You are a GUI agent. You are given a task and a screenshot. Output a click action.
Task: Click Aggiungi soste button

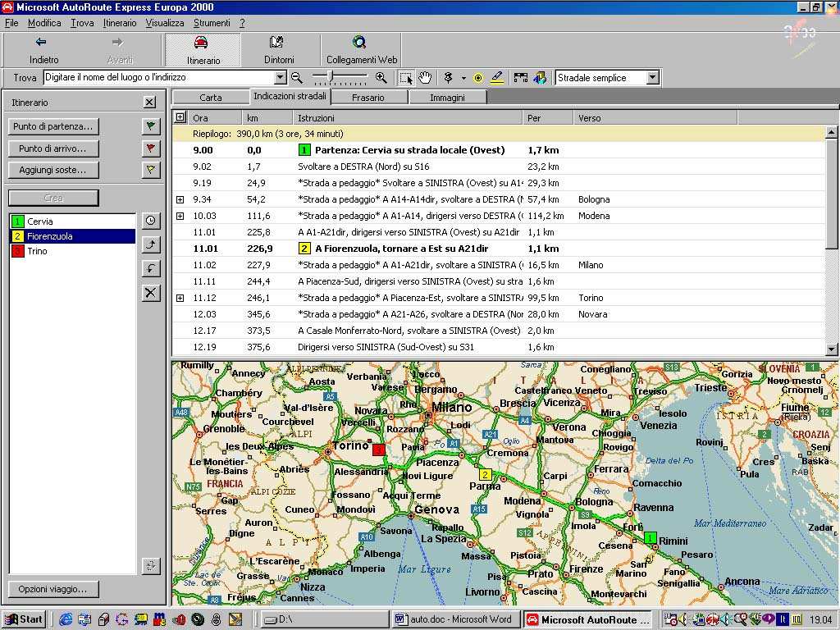point(53,170)
